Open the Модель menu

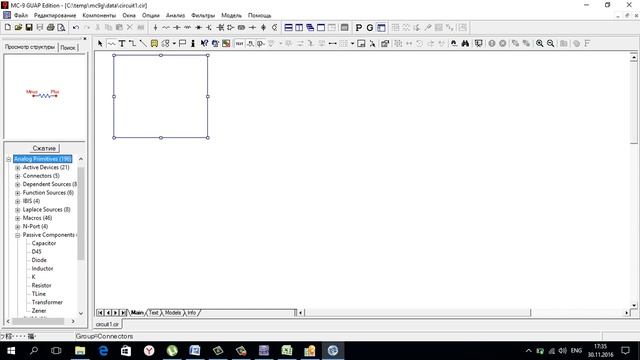pos(231,15)
